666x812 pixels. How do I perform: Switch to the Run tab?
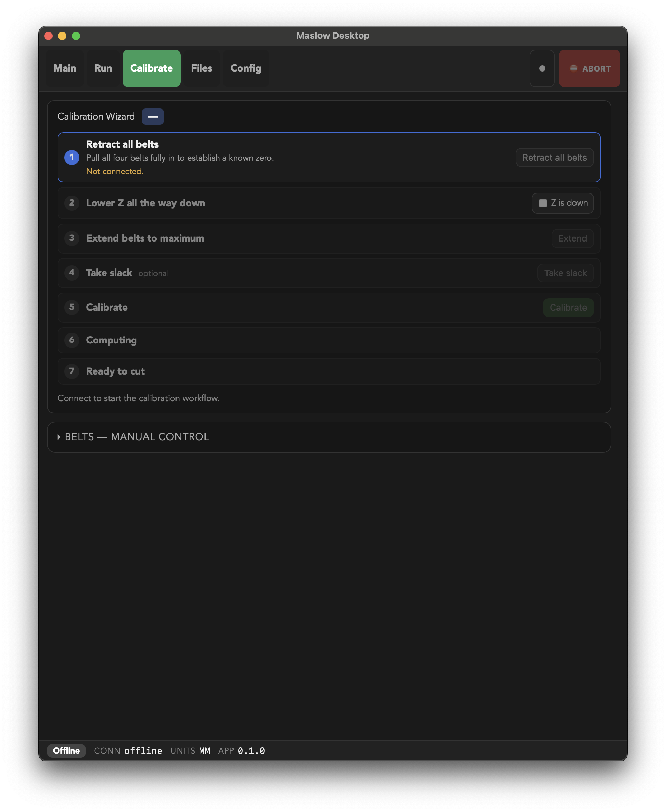coord(103,68)
